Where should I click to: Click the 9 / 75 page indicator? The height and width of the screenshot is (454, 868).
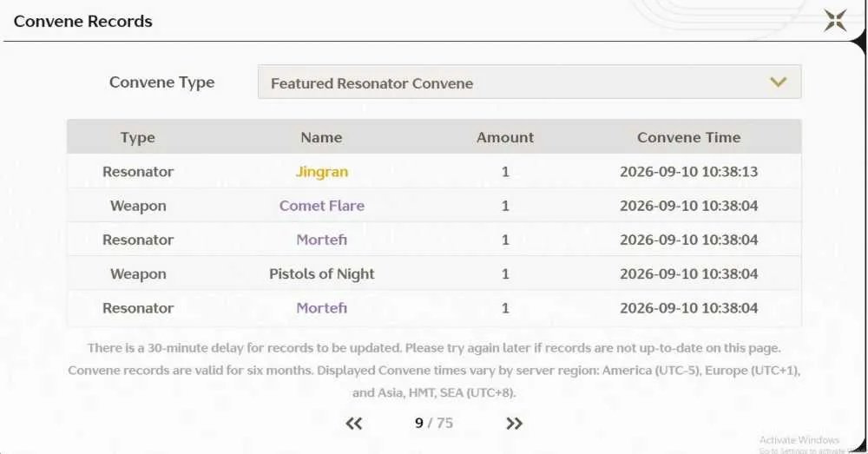point(433,423)
